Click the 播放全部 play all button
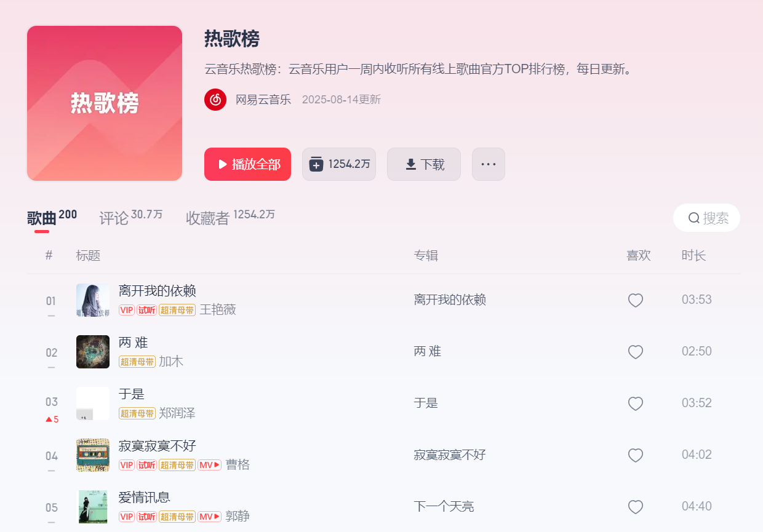 247,164
